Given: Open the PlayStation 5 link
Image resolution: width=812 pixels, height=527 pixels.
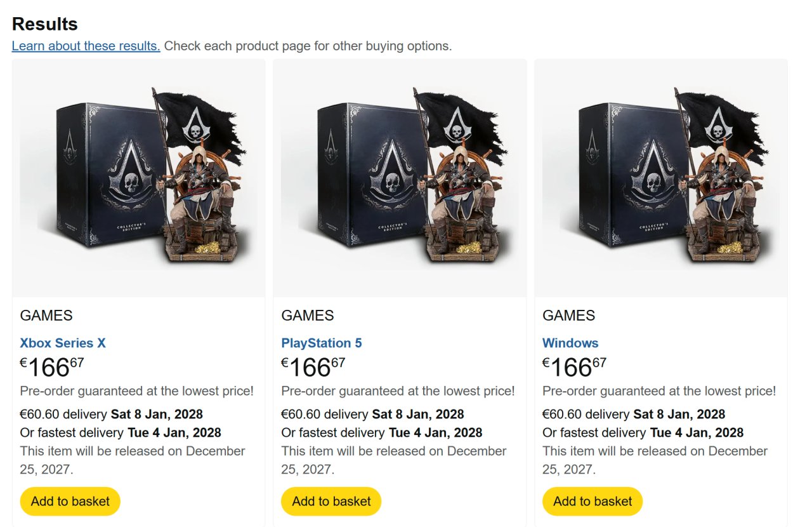Looking at the screenshot, I should pos(322,343).
